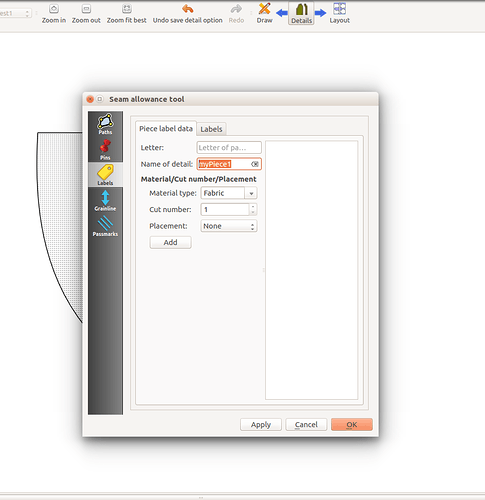The width and height of the screenshot is (485, 500).
Task: Switch to the inner Labels tab
Action: pyautogui.click(x=211, y=129)
